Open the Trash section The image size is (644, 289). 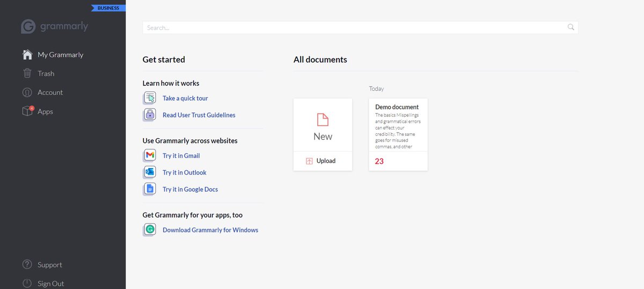click(x=46, y=74)
